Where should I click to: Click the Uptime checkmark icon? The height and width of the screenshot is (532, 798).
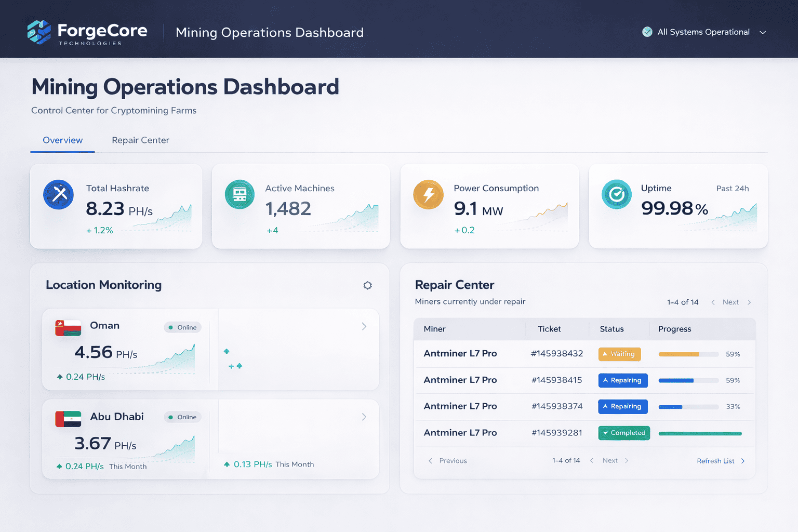pos(616,194)
